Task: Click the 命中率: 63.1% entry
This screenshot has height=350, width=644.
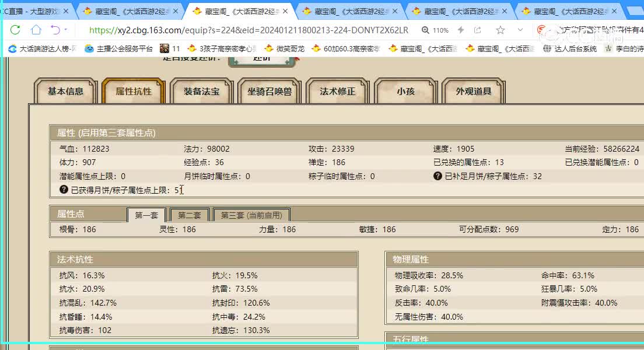Action: [x=568, y=275]
